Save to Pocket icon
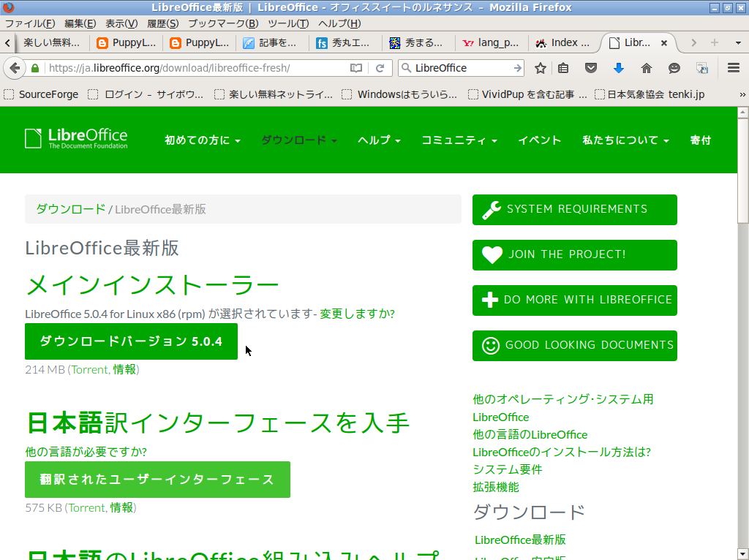749x560 pixels. pos(591,68)
